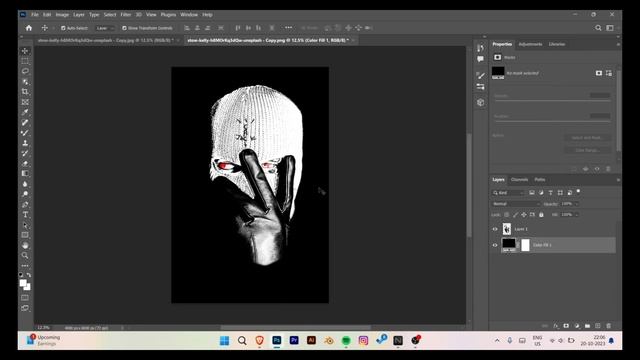Select the Horizontal Type tool

click(25, 214)
